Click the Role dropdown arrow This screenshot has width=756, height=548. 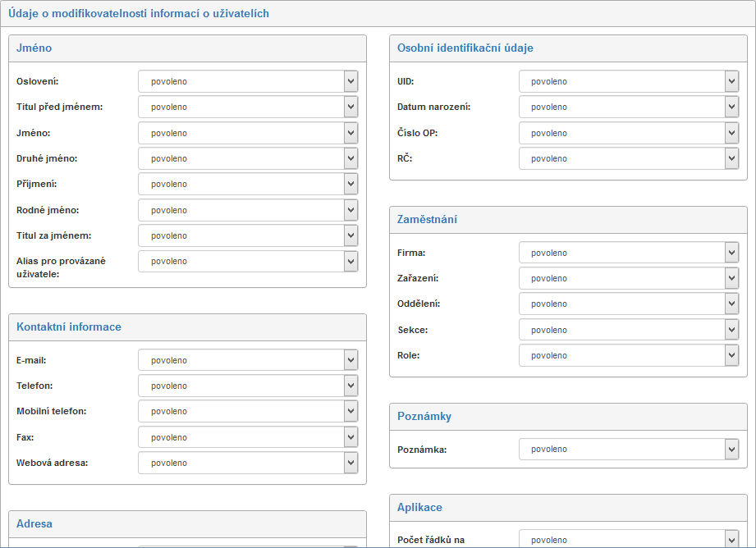(x=731, y=355)
